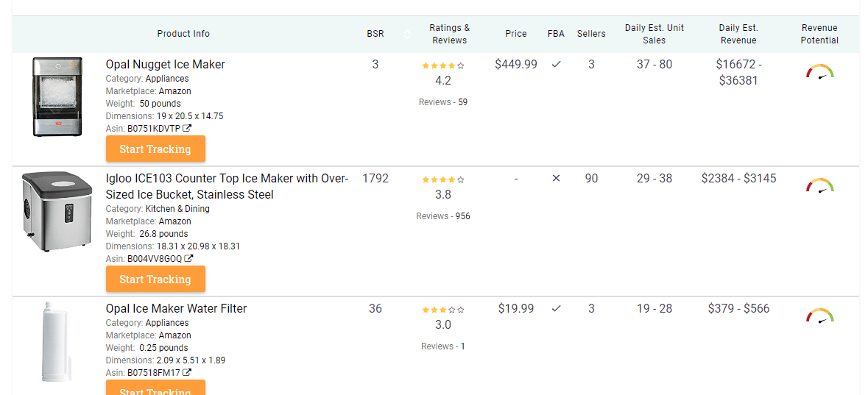Select the Igloo stainless steel ice maker image
The height and width of the screenshot is (395, 868).
[57, 211]
